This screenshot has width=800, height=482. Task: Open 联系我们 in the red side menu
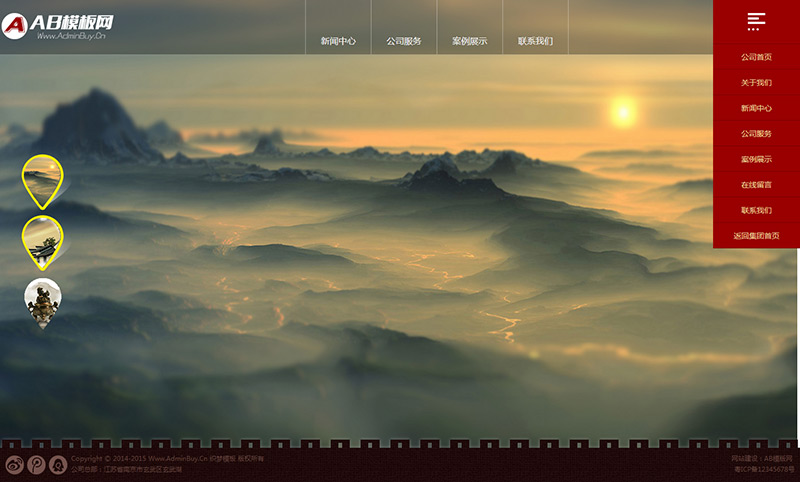(756, 210)
